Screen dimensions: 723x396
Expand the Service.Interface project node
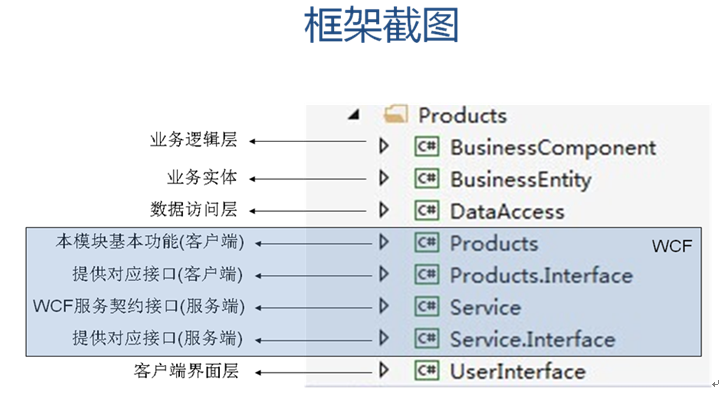coord(384,338)
